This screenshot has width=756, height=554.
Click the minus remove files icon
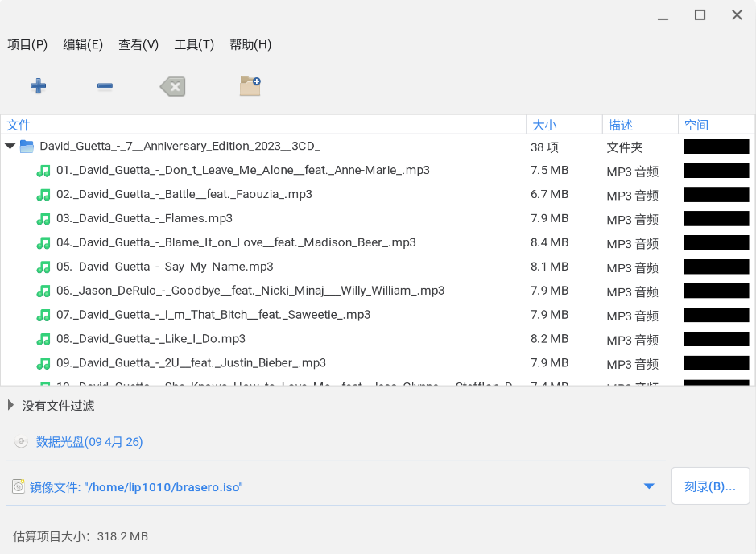click(105, 86)
